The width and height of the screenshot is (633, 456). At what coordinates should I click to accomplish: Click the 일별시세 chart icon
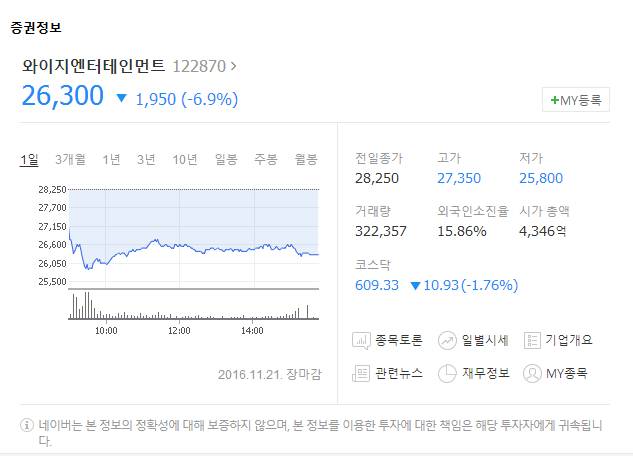click(x=447, y=340)
